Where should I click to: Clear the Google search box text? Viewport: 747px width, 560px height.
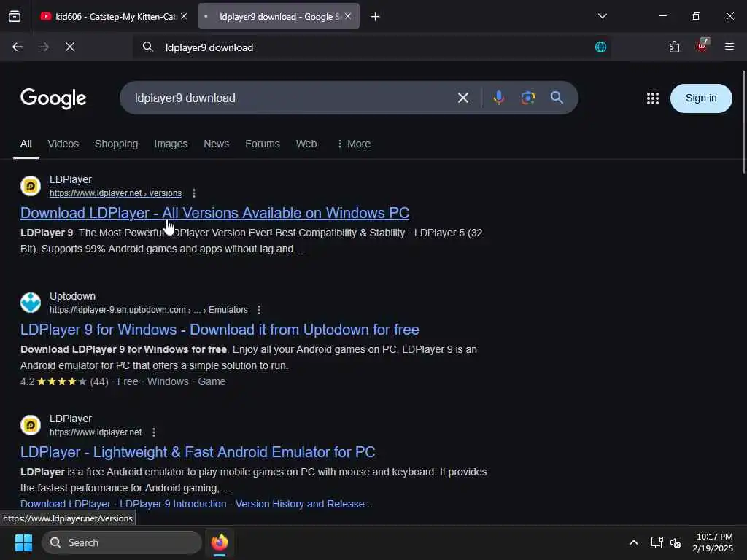463,98
